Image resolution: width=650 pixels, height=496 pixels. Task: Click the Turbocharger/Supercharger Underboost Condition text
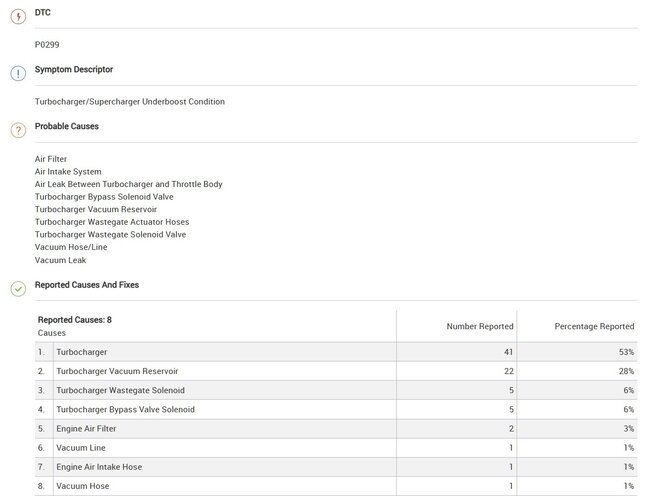point(129,102)
